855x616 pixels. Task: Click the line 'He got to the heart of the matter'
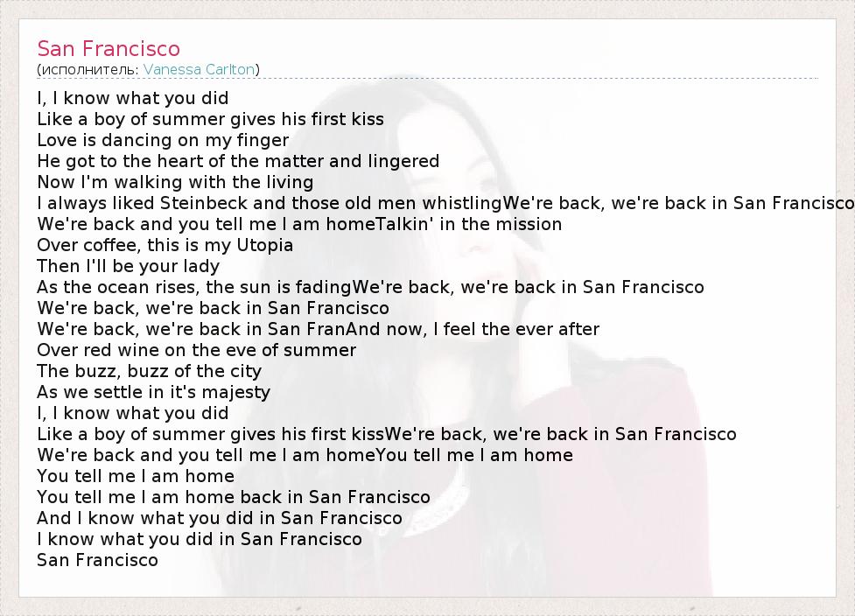tap(238, 161)
